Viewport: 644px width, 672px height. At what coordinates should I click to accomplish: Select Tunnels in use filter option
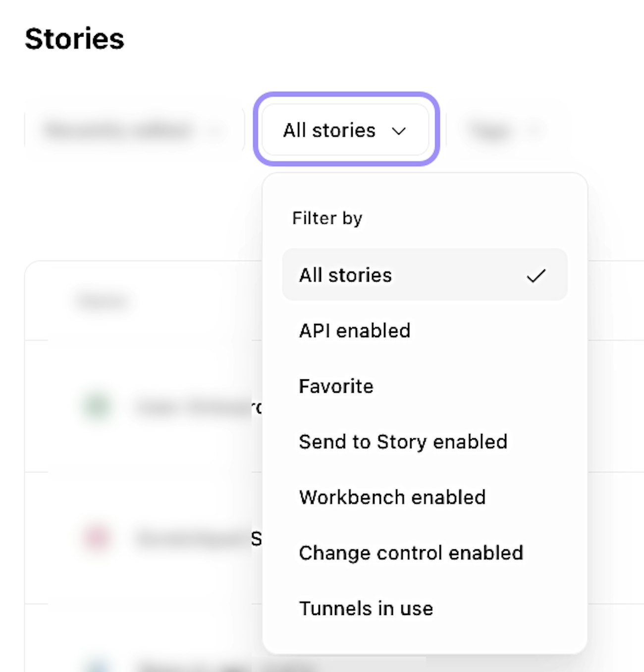click(366, 608)
